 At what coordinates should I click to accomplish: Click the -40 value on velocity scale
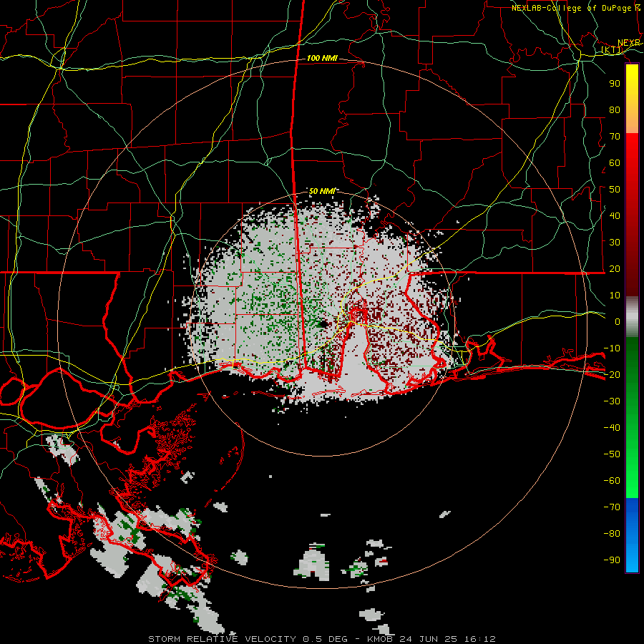612,428
